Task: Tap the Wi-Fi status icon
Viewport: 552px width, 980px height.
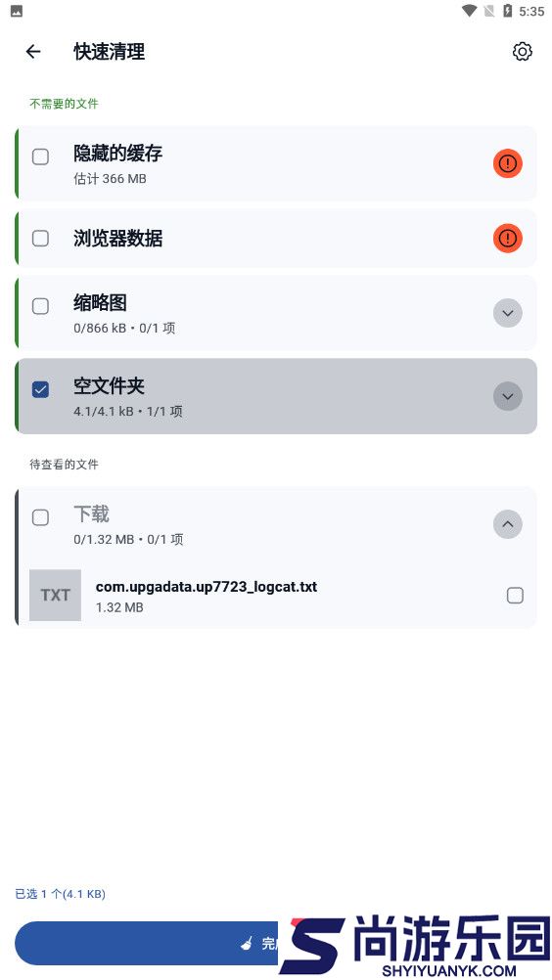Action: coord(469,11)
